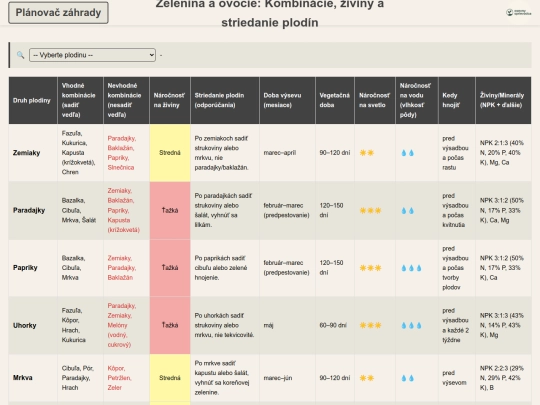The width and height of the screenshot is (540, 405).
Task: Select the Paradajky row name
Action: pyautogui.click(x=29, y=210)
